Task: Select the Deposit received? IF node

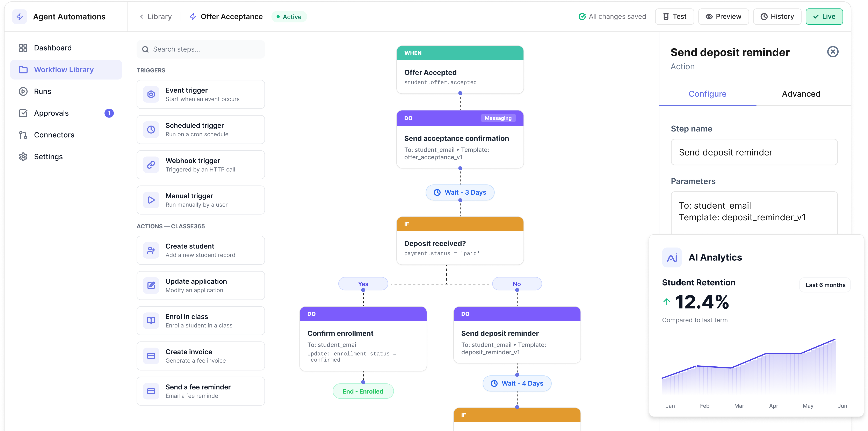Action: click(460, 241)
